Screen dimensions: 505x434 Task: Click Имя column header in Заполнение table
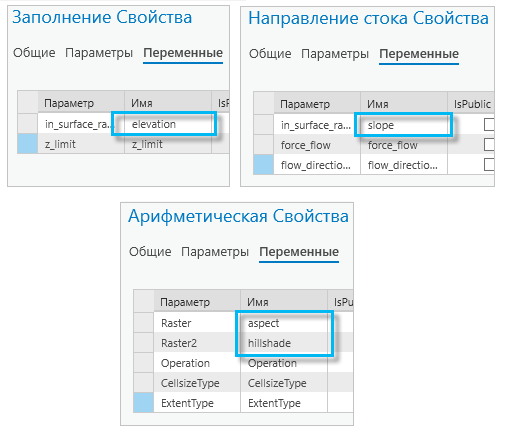point(168,103)
